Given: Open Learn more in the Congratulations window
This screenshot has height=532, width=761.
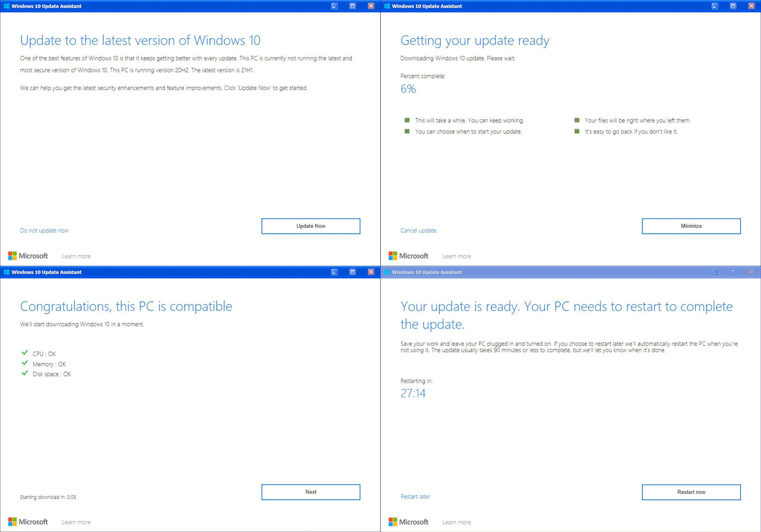Looking at the screenshot, I should (76, 522).
